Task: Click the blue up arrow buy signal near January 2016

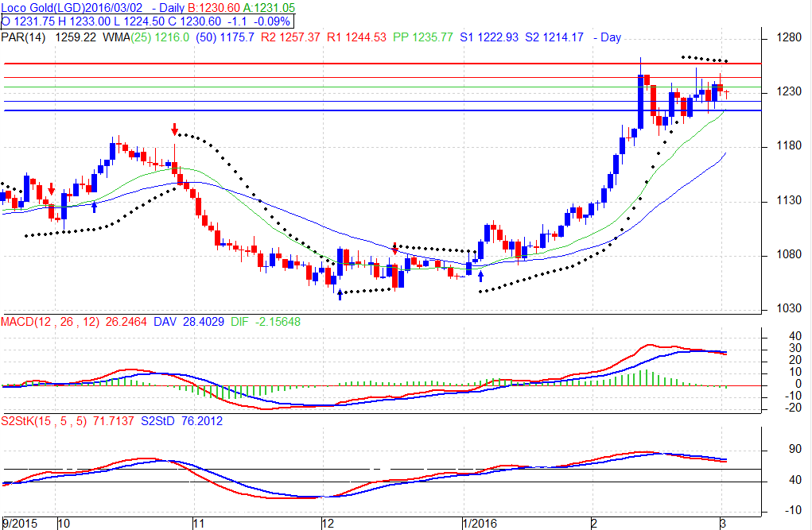Action: pos(480,276)
